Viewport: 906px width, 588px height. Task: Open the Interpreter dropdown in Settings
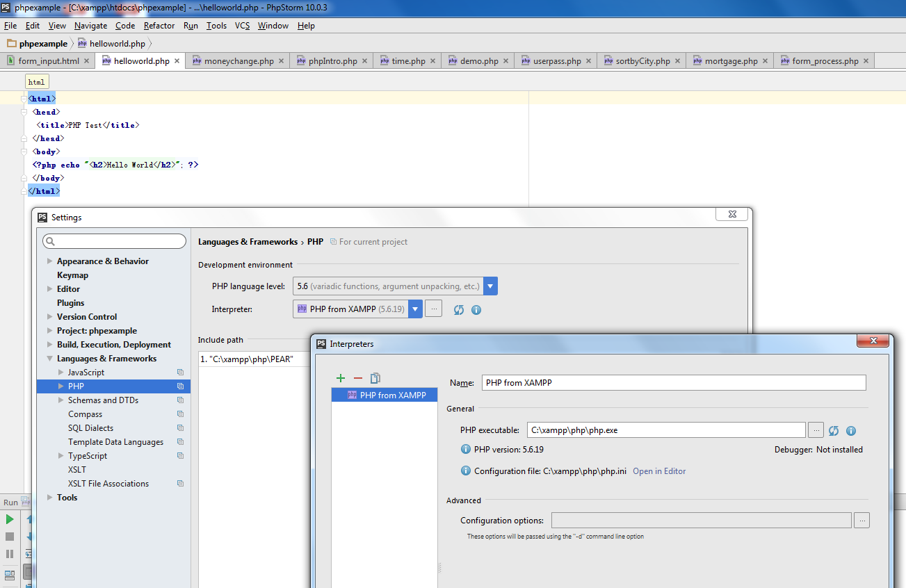[x=416, y=309]
